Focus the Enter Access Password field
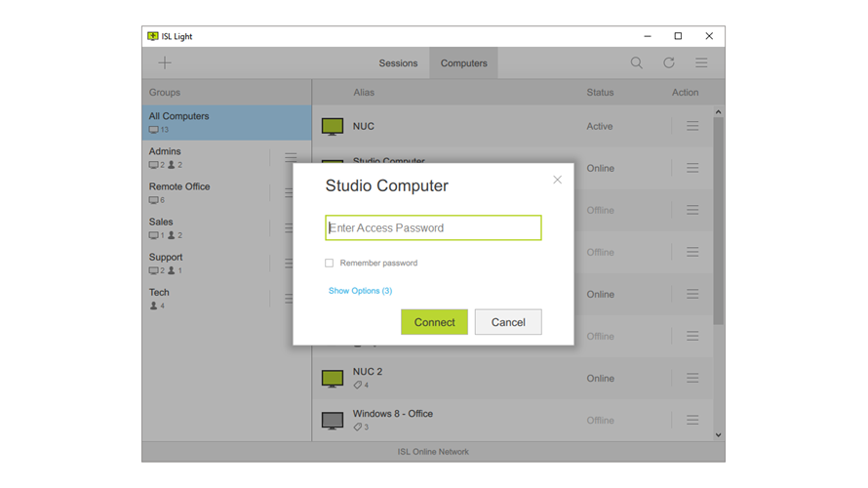This screenshot has height=488, width=868. pyautogui.click(x=433, y=227)
